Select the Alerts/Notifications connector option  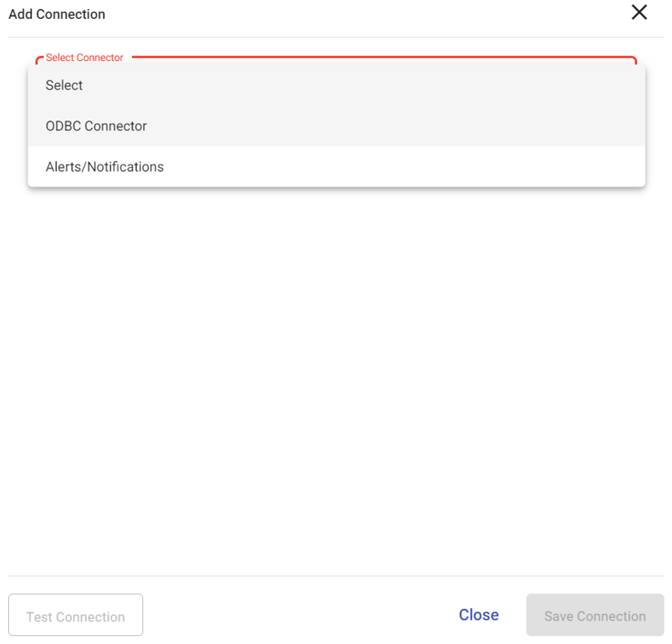coord(337,167)
